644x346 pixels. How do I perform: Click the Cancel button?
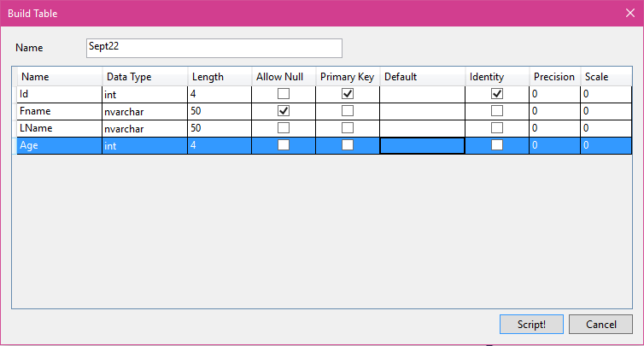600,325
